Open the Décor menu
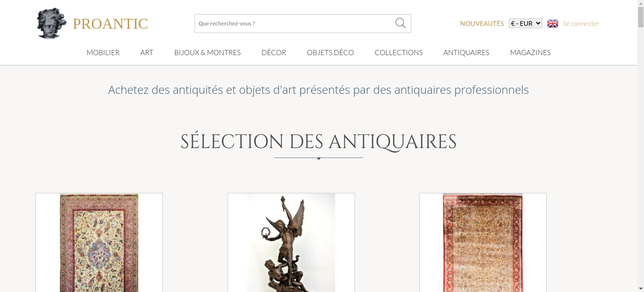 coord(274,52)
